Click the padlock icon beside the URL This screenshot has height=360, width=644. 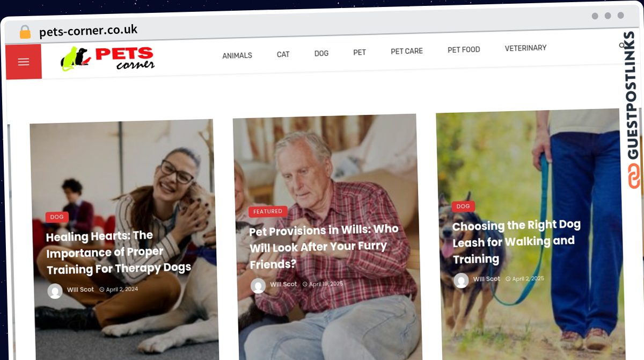tap(25, 32)
